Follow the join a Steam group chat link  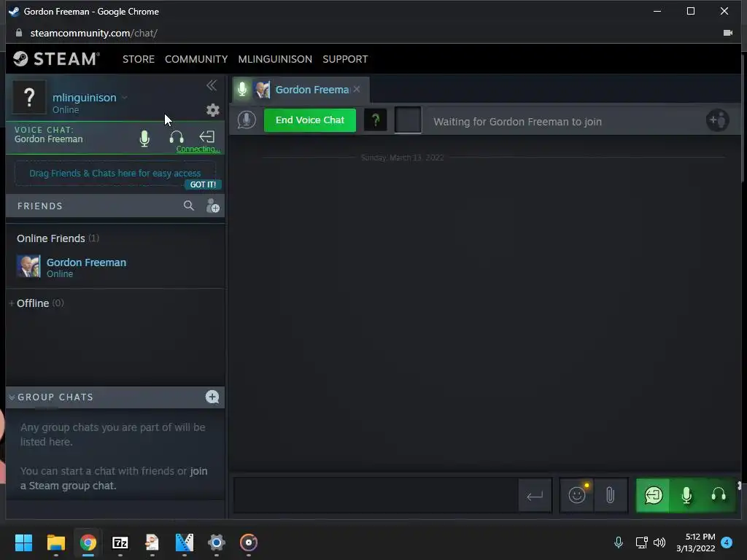113,478
